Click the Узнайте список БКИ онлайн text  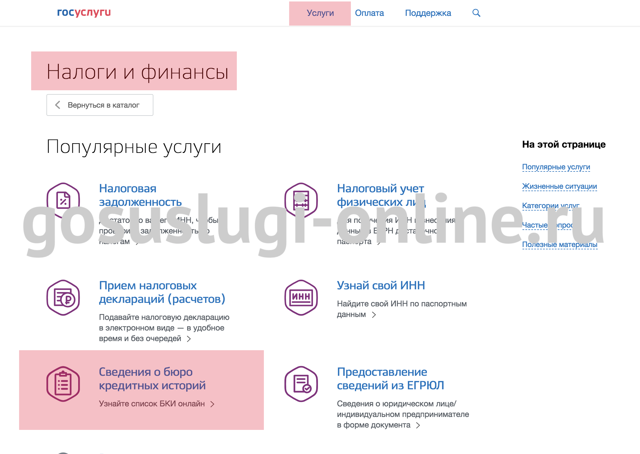152,404
